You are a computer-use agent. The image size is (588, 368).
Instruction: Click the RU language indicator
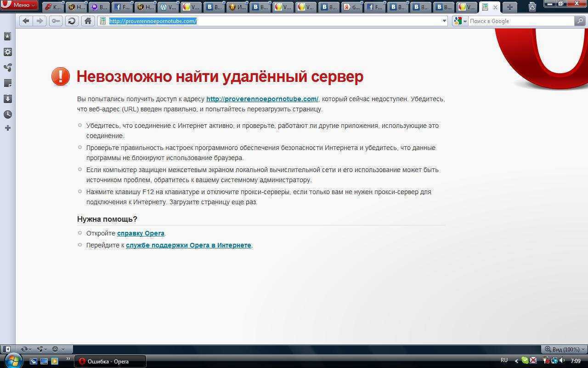click(x=504, y=360)
